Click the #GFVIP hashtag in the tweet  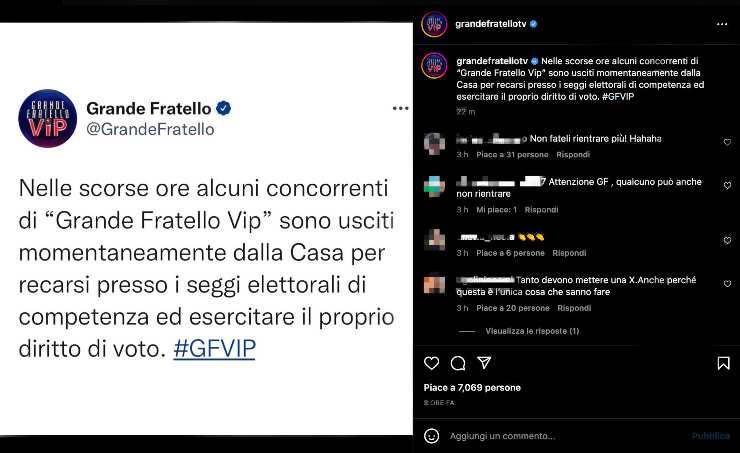pos(214,349)
